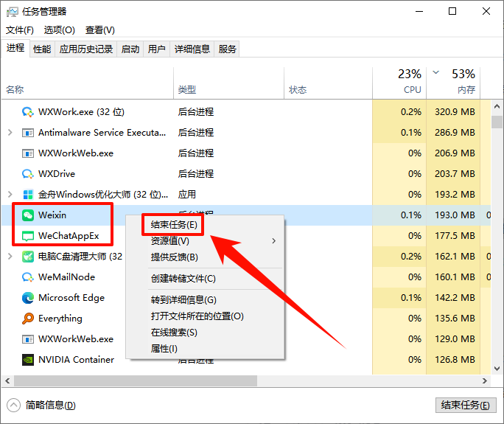Select the Microsoft Edge process name
Viewport: 504px width, 424px height.
point(71,298)
